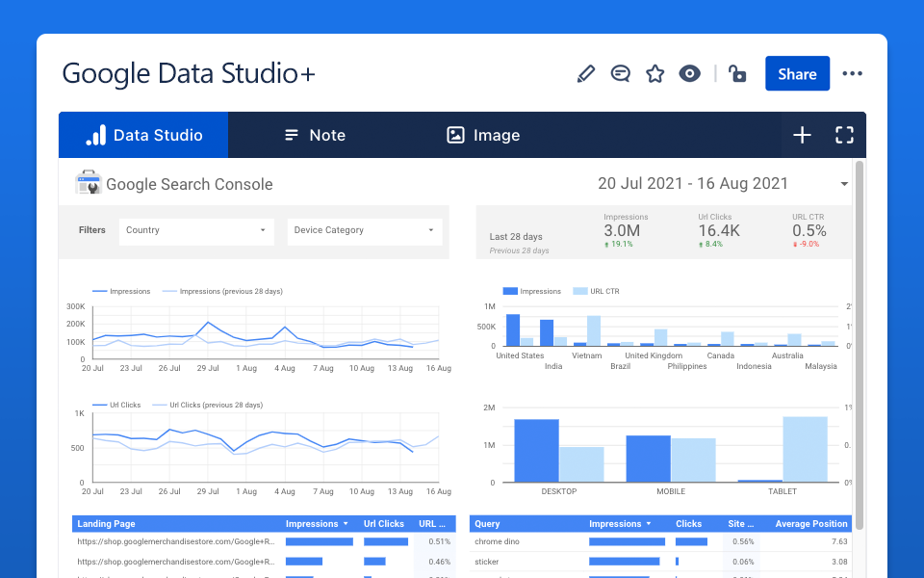Sort by Query column header
Viewport: 924px width, 578px height.
(x=487, y=524)
